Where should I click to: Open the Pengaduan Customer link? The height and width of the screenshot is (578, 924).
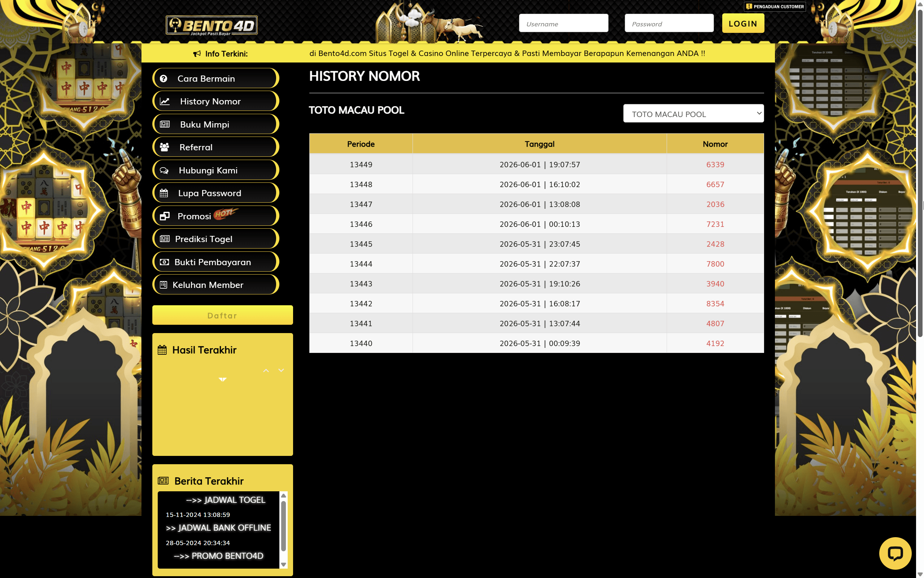point(775,7)
